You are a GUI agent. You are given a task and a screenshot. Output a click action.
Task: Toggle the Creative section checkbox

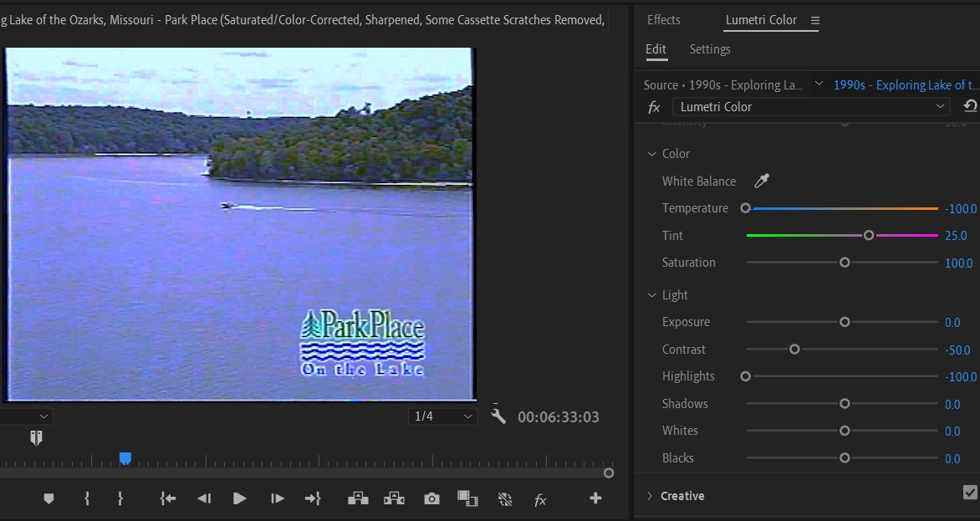click(x=971, y=493)
